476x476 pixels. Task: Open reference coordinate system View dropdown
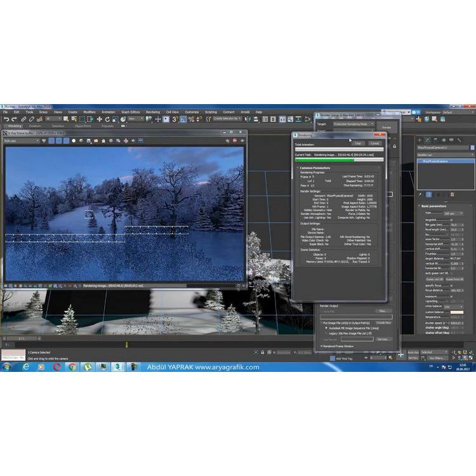[x=136, y=119]
